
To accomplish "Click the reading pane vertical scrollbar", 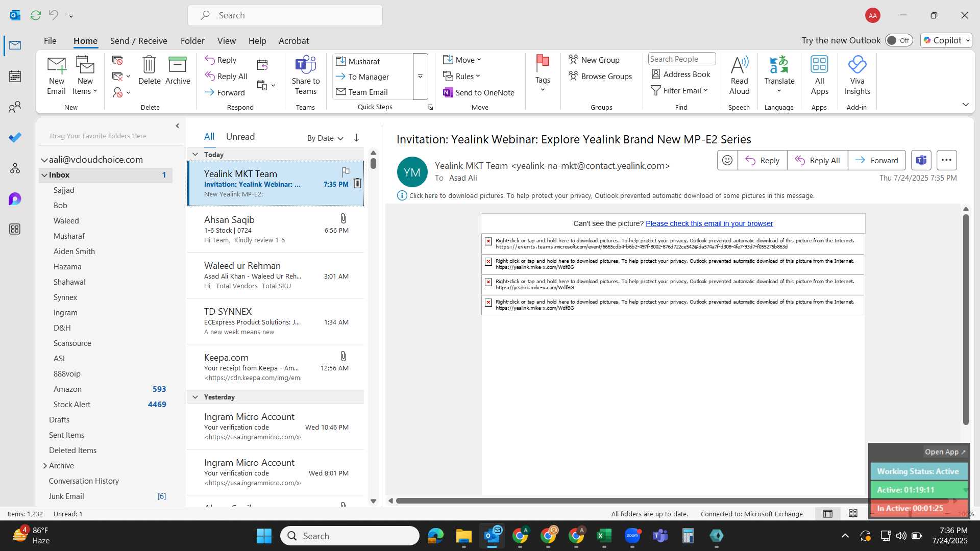I will (x=966, y=319).
